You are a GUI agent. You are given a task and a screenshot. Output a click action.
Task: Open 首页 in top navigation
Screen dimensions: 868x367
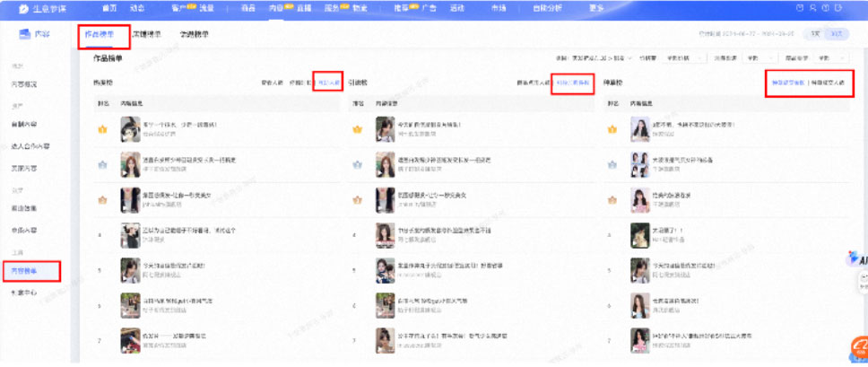click(109, 8)
